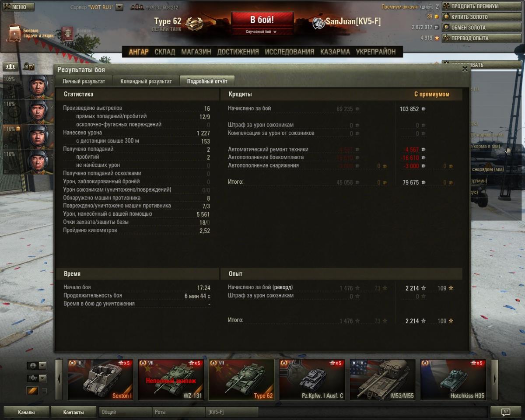
Task: Click the players online icon
Action: tap(137, 7)
